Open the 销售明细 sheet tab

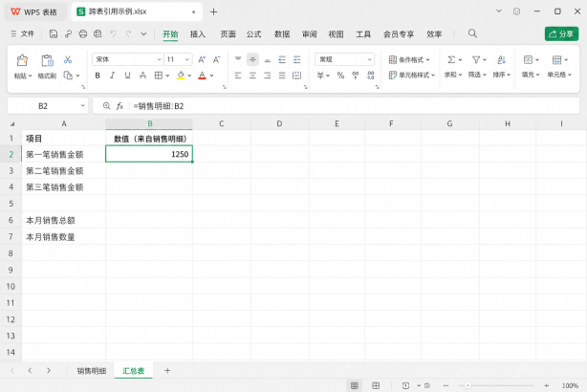tap(92, 371)
